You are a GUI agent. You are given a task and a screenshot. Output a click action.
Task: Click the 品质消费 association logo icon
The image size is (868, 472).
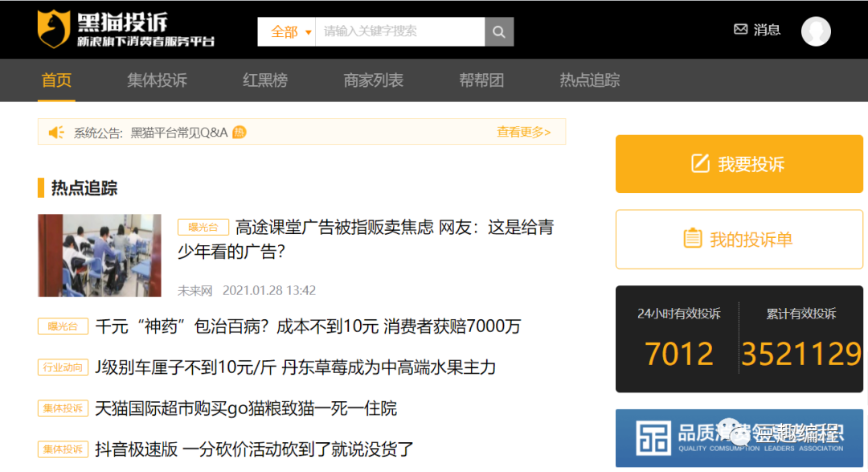click(x=653, y=437)
